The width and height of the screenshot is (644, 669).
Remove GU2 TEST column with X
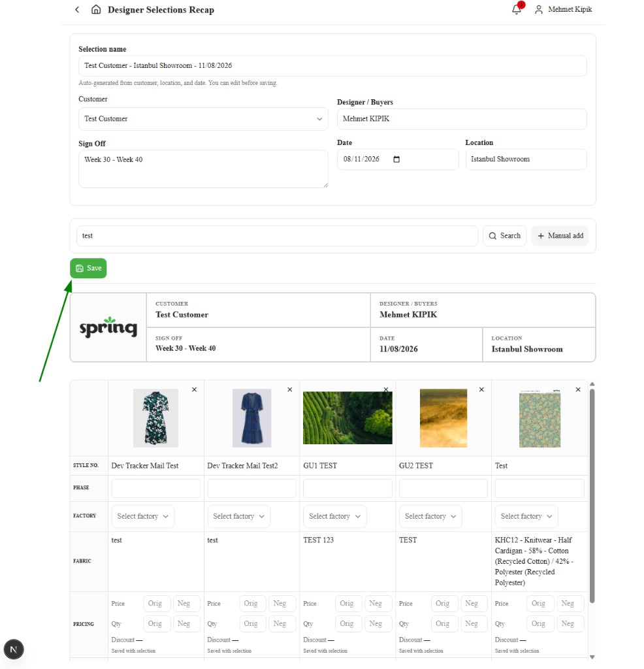coord(481,389)
